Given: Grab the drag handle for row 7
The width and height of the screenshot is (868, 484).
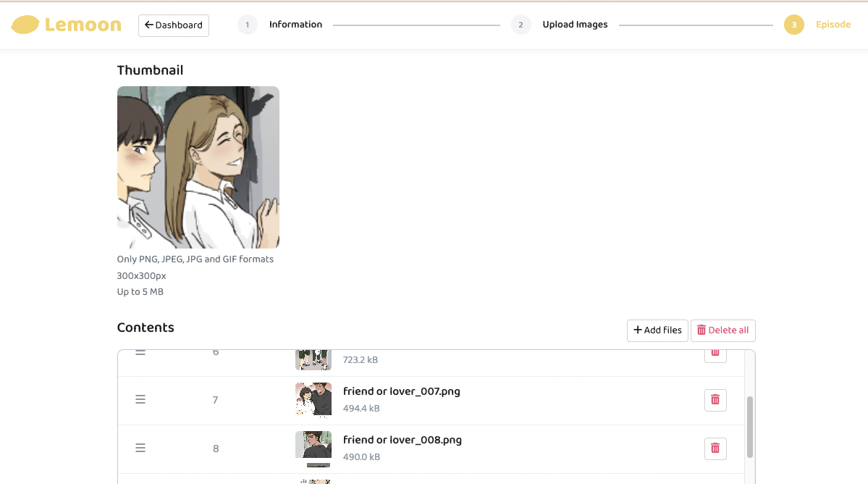Looking at the screenshot, I should 140,400.
